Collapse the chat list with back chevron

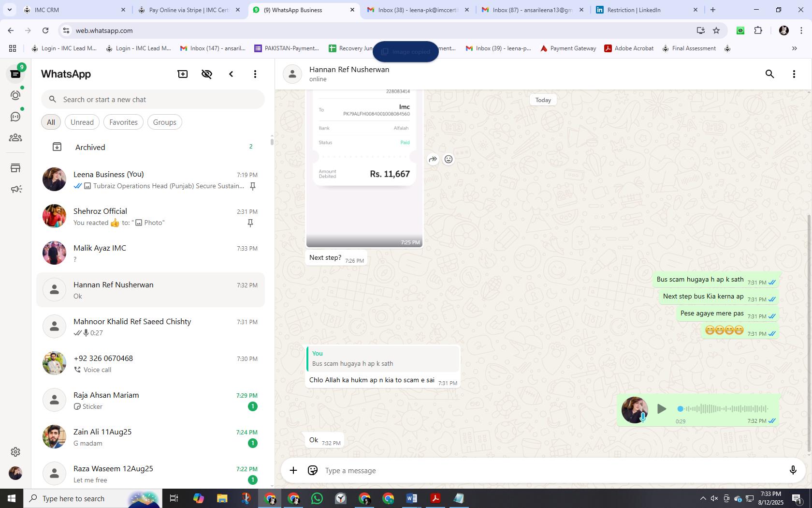point(231,74)
